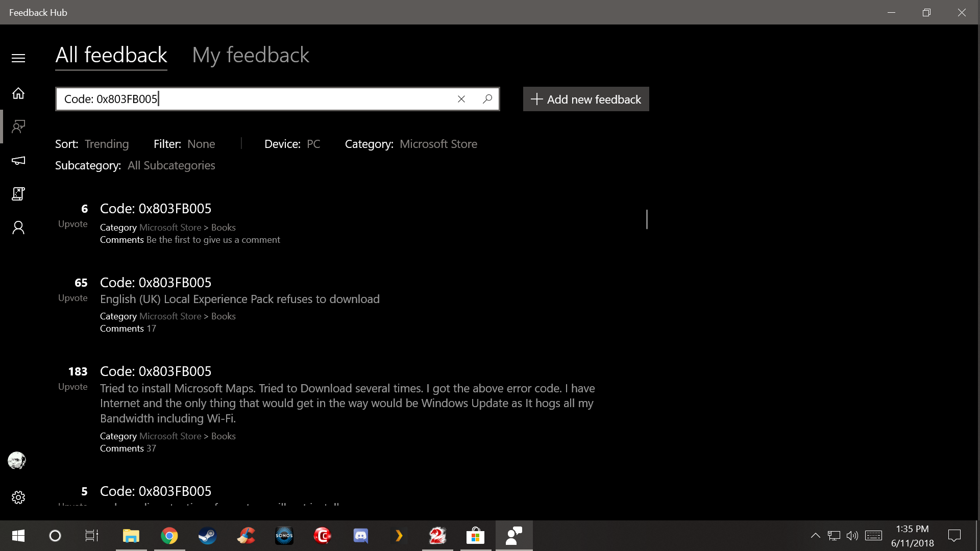Viewport: 980px width, 551px height.
Task: Open Filter dropdown showing None
Action: [184, 144]
